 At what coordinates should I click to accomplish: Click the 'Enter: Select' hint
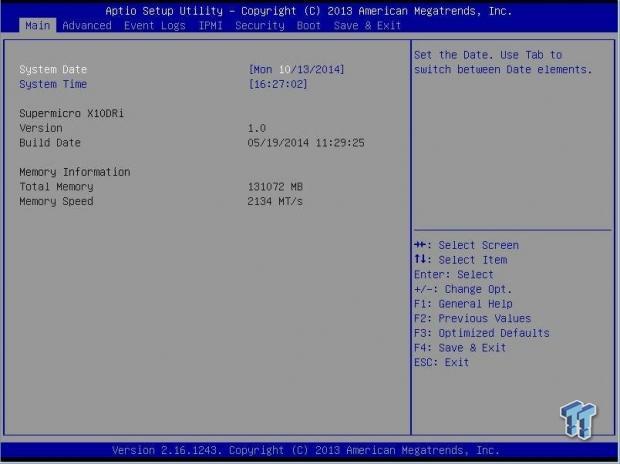point(454,275)
